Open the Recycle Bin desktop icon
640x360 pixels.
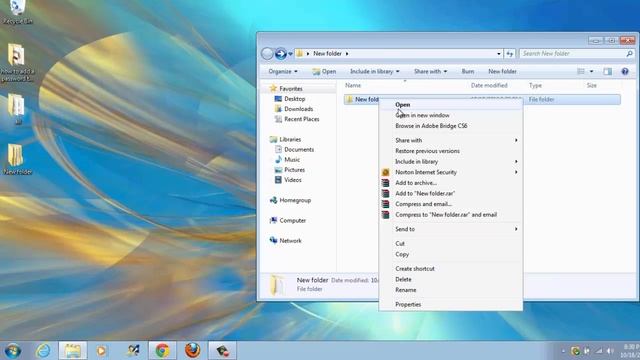[x=17, y=11]
